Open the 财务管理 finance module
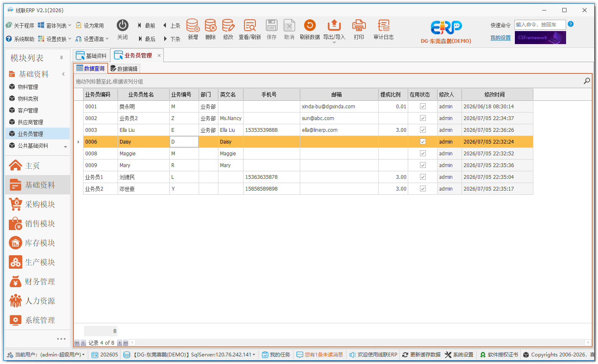 point(37,281)
